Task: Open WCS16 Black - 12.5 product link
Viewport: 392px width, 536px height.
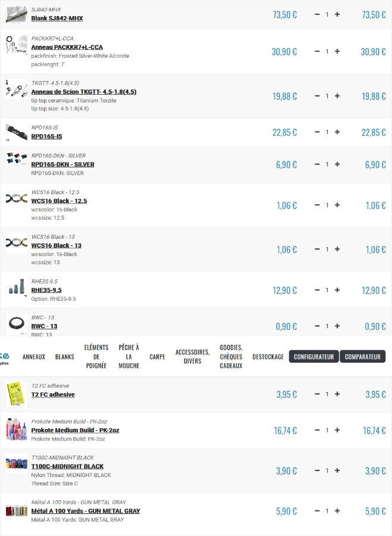Action: (59, 201)
